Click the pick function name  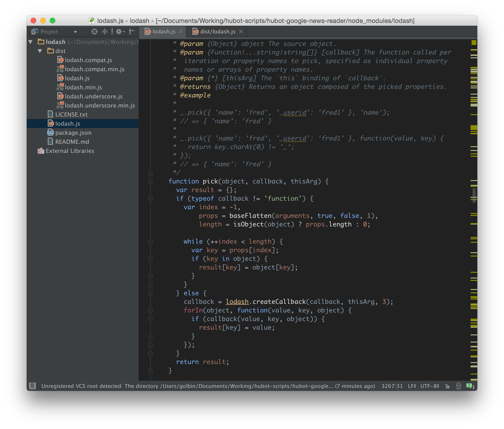[210, 182]
